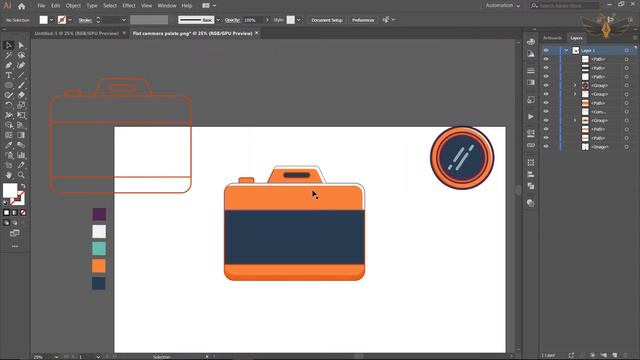Select the Zoom magnifier tool
640x360 pixels.
[21, 175]
